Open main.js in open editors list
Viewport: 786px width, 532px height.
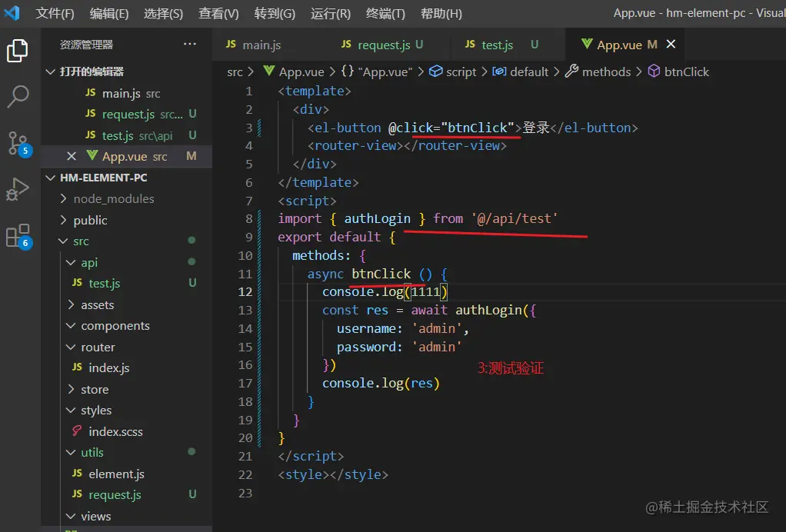[x=126, y=93]
